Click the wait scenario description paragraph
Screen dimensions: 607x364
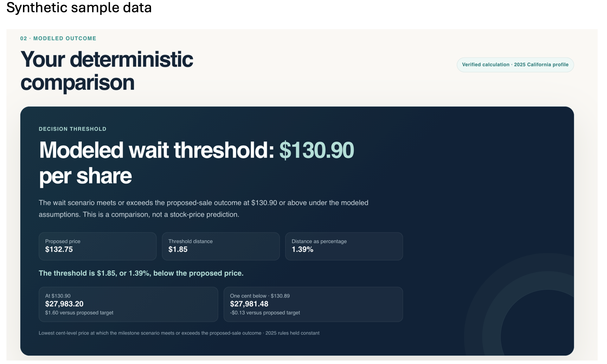203,208
